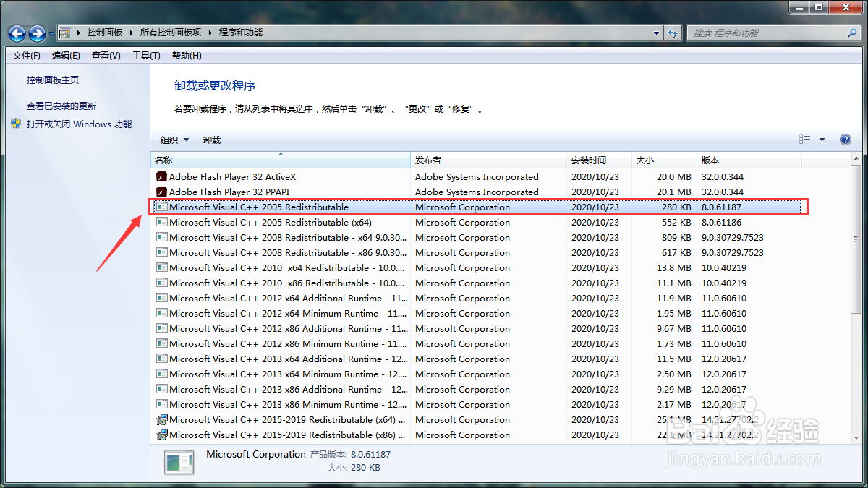868x488 pixels.
Task: Click the navigation Forward arrow button
Action: click(x=36, y=33)
